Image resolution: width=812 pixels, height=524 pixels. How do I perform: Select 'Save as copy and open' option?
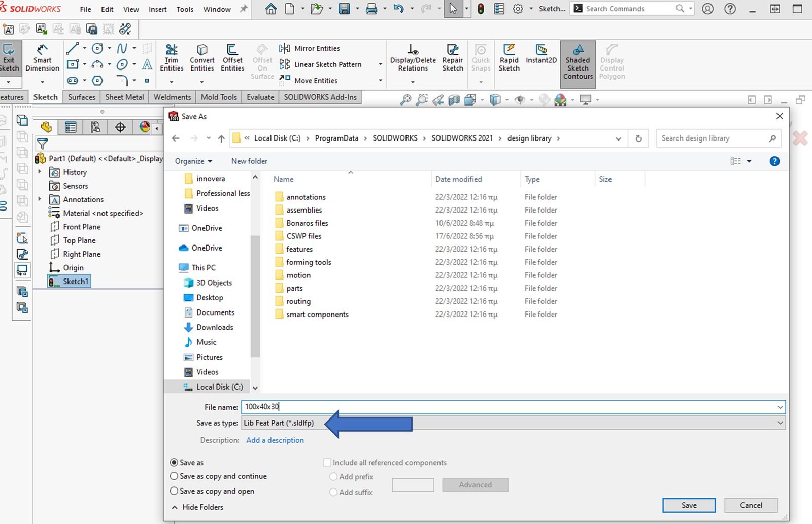[174, 491]
